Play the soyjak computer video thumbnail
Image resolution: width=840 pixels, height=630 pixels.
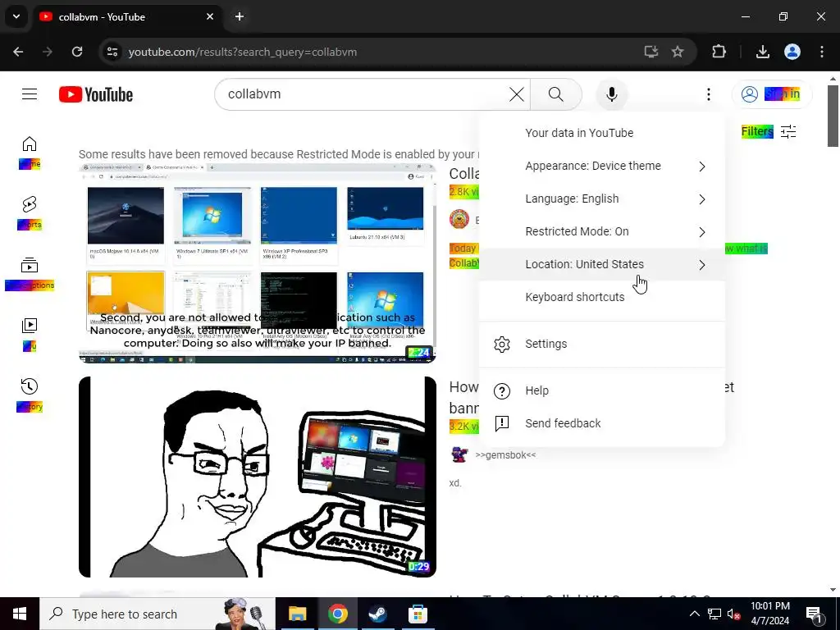tap(257, 477)
